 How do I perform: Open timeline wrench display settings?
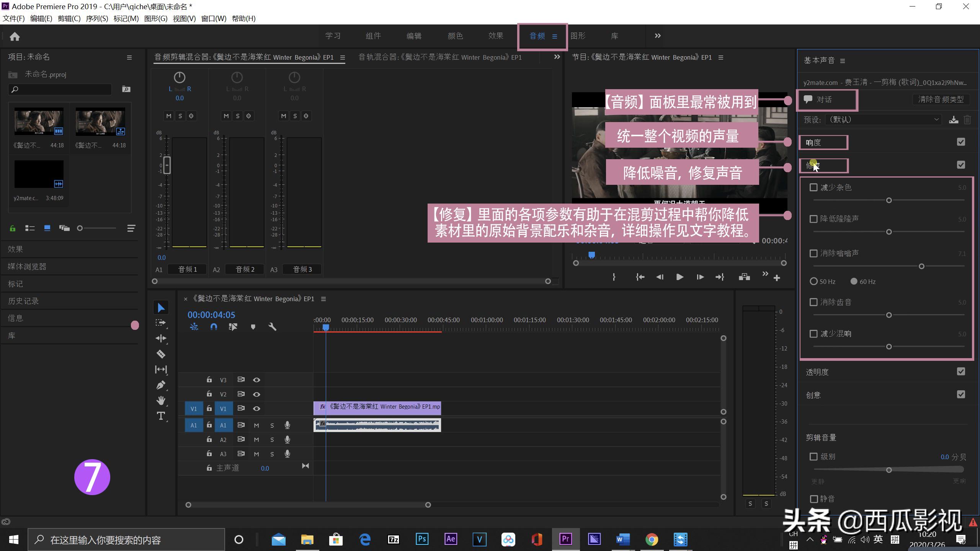[272, 327]
